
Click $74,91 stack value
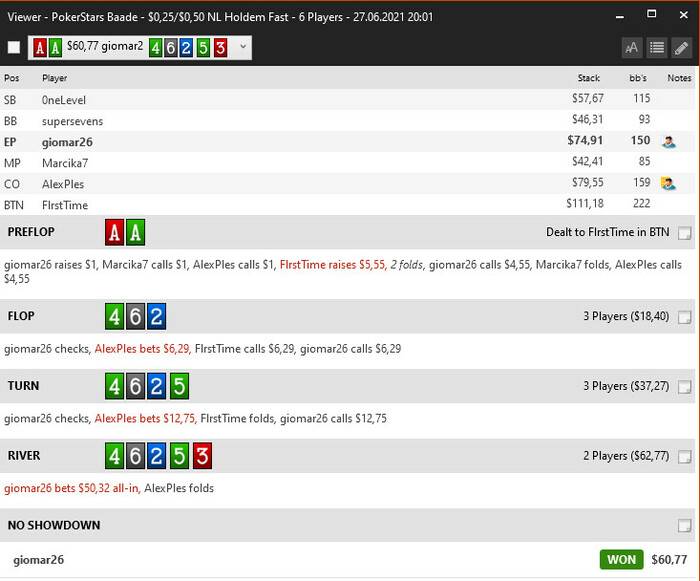[585, 141]
